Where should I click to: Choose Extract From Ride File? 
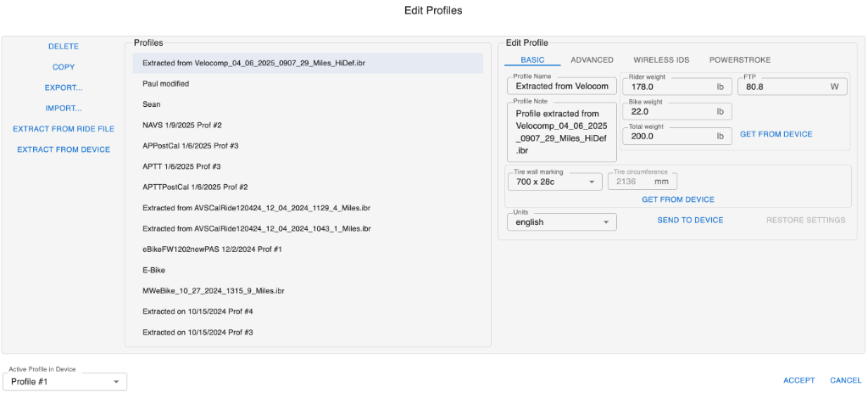pos(64,129)
